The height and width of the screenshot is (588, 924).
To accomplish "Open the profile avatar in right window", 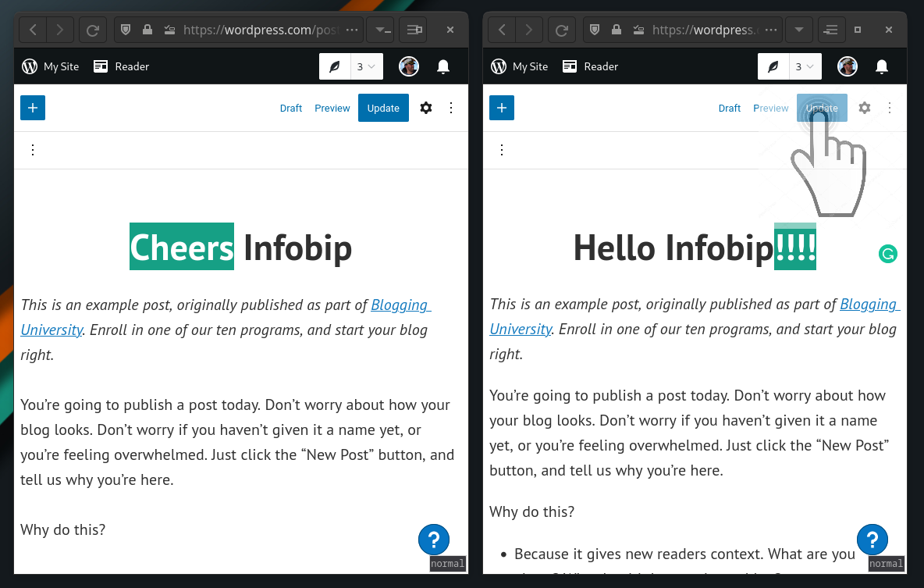I will click(x=848, y=66).
